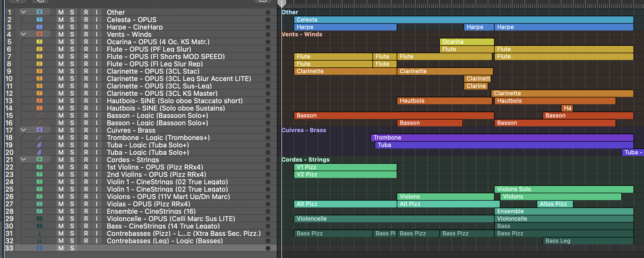Solo the Harpe - CineHarp track
Viewport: 644px width, 258px height.
(72, 27)
